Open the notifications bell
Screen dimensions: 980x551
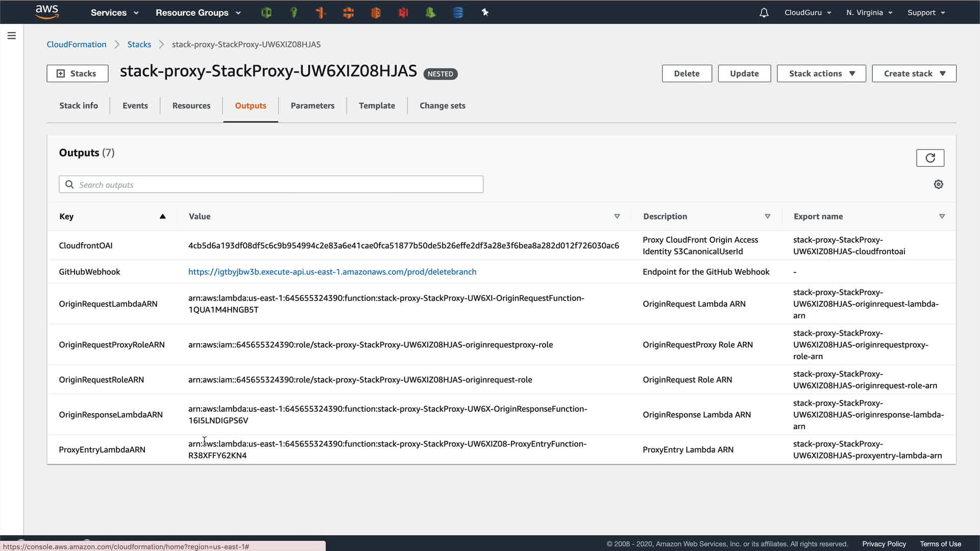point(764,13)
